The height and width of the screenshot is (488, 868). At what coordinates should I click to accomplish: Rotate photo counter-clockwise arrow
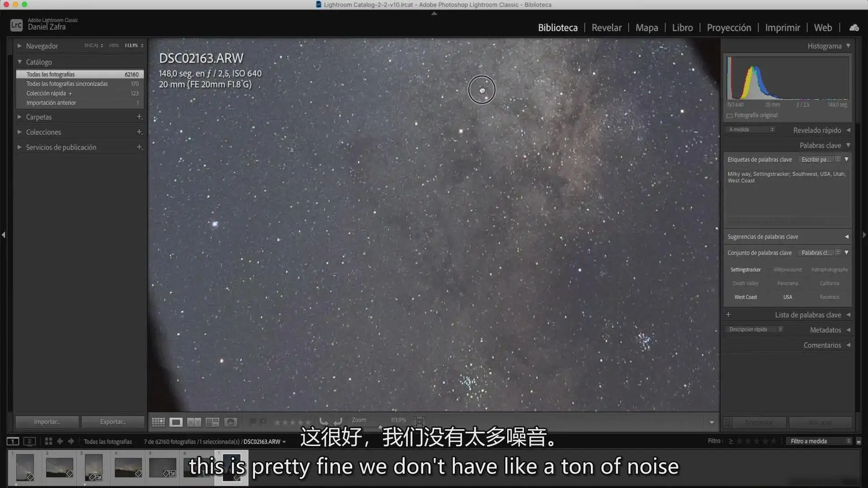tap(324, 422)
